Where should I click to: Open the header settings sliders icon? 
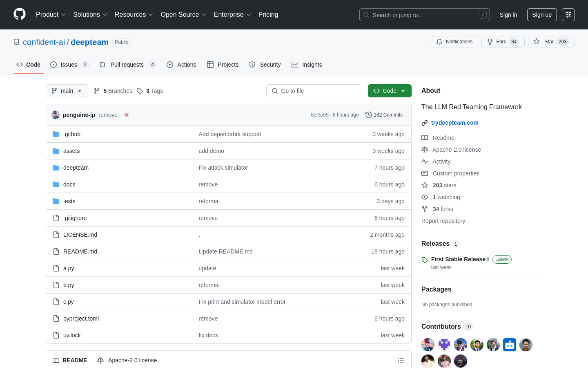[x=568, y=15]
